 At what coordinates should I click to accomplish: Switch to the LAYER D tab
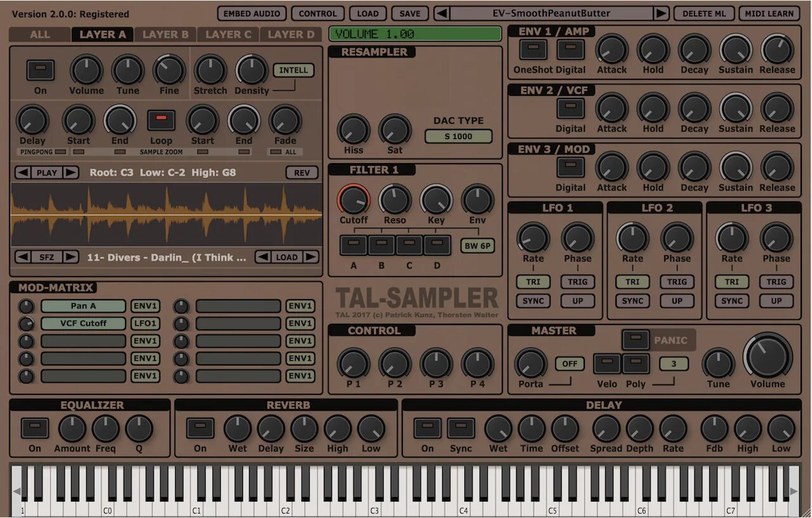[291, 34]
